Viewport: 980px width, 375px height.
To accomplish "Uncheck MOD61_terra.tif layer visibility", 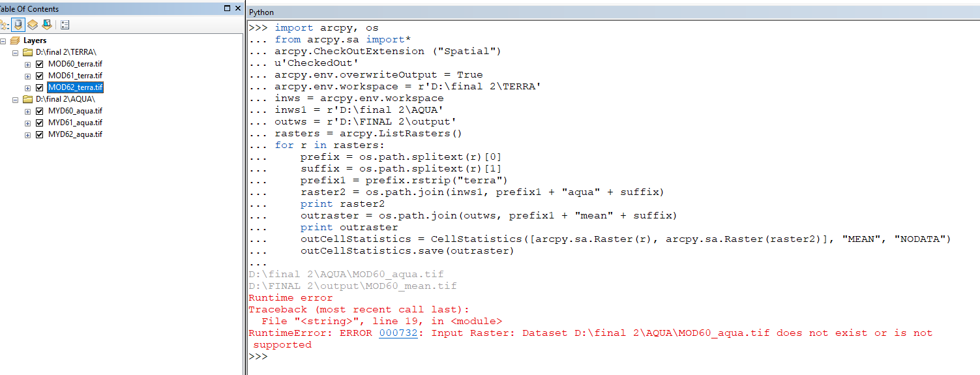I will [39, 76].
